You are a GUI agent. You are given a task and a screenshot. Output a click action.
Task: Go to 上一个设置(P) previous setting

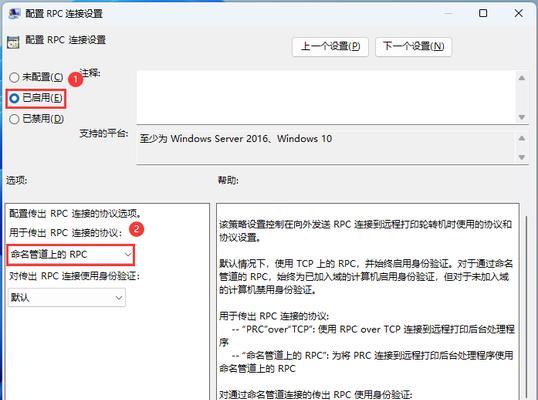coord(330,46)
